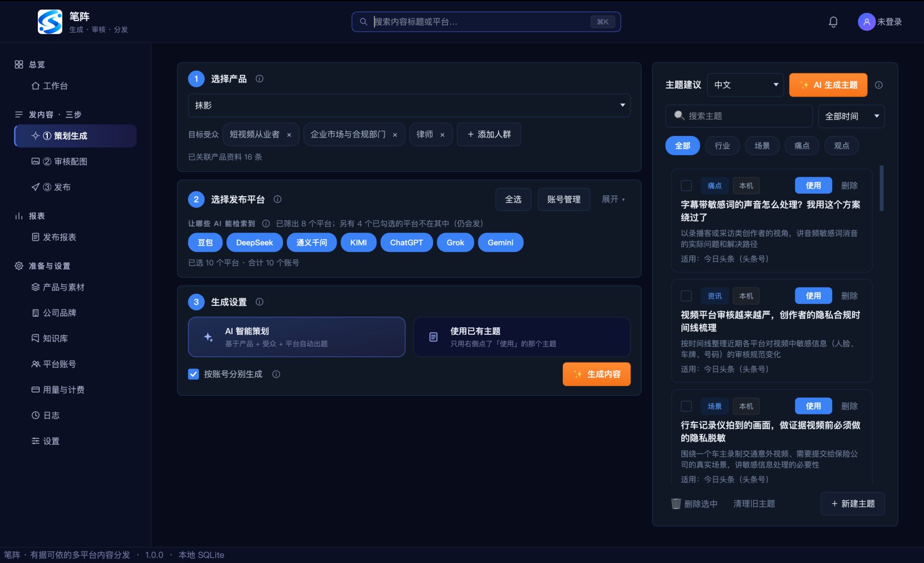Open 平台账号 page
Image resolution: width=924 pixels, height=563 pixels.
(75, 364)
